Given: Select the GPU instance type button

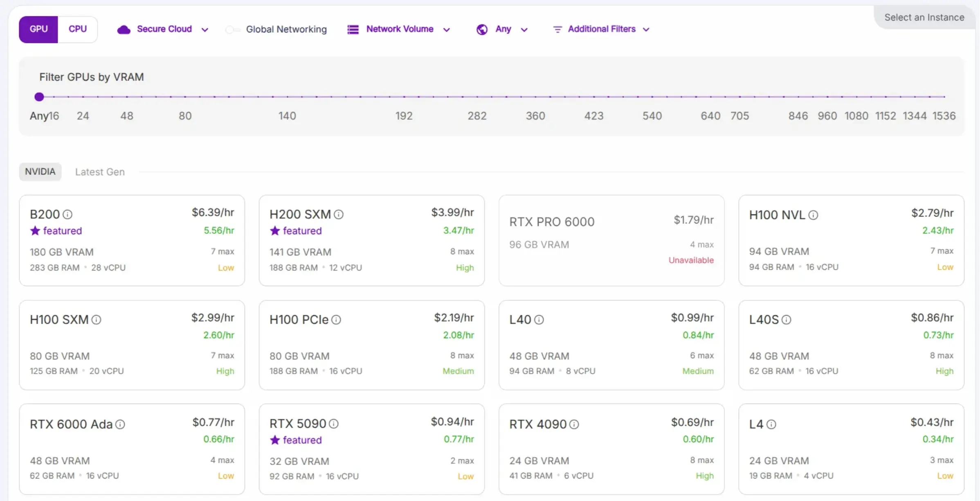Looking at the screenshot, I should pyautogui.click(x=38, y=29).
